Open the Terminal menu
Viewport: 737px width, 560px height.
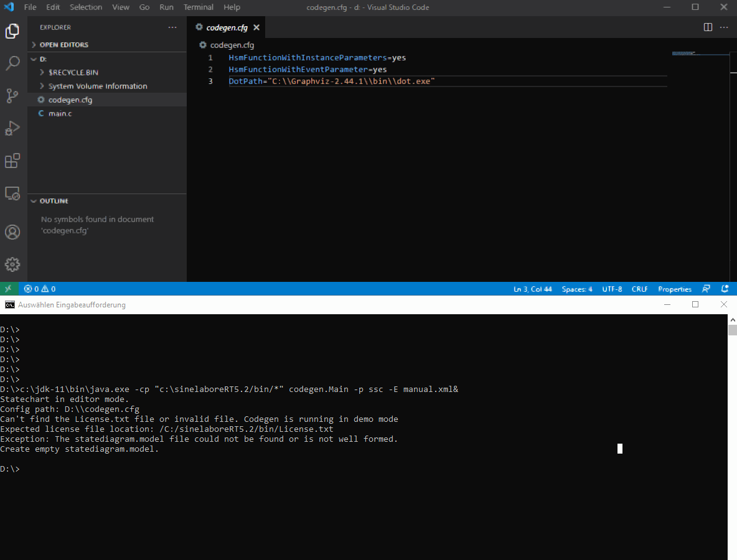click(x=198, y=7)
